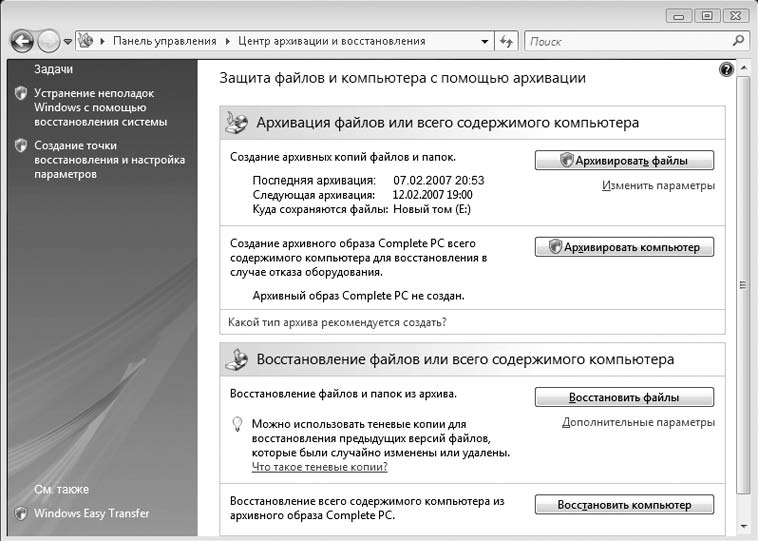Click the shield icon next to Windows Easy Transfer
The width and height of the screenshot is (758, 541).
pyautogui.click(x=21, y=513)
